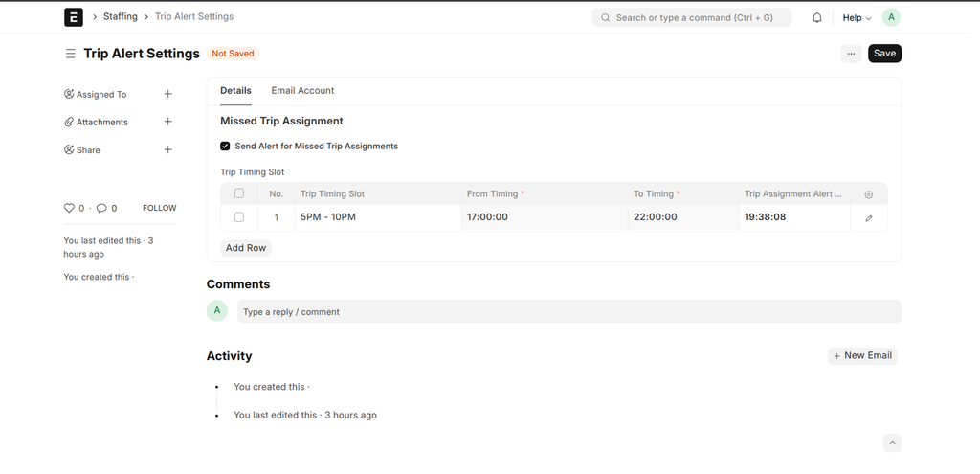The width and height of the screenshot is (980, 474).
Task: Add an attachment using the plus icon
Action: pos(168,122)
